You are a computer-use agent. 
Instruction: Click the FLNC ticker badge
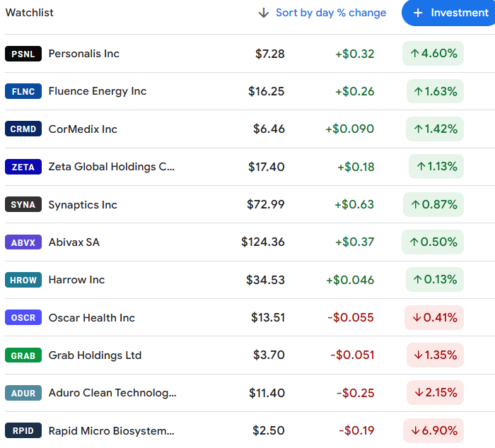(x=23, y=91)
